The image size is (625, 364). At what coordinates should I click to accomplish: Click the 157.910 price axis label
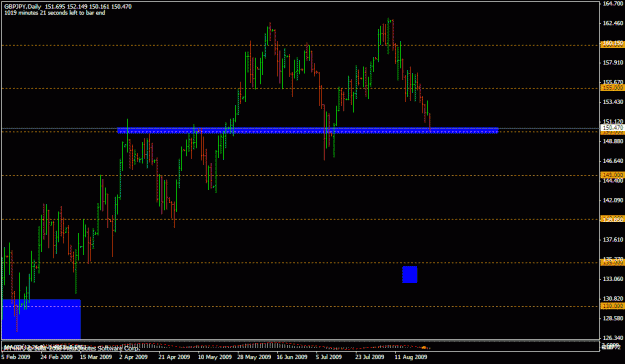click(613, 63)
